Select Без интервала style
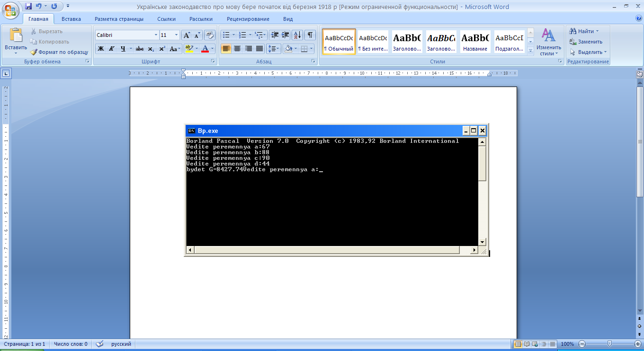 coord(373,42)
